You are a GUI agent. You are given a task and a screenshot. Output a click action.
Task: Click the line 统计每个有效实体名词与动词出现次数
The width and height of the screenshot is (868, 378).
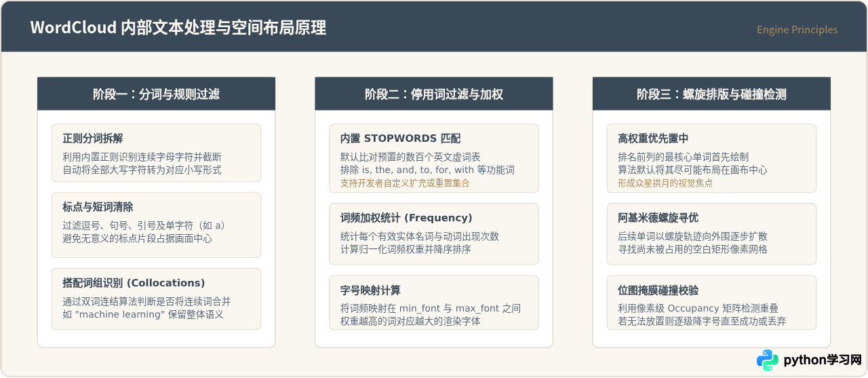(420, 236)
